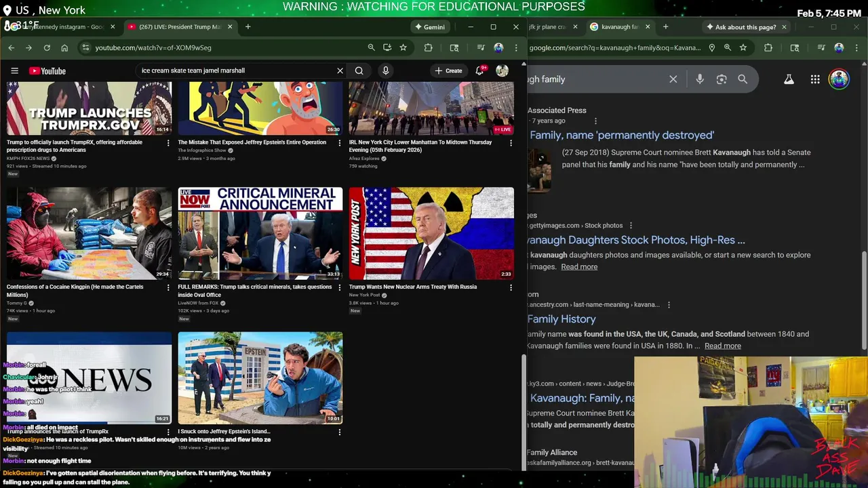
Task: Open more options for Nuclear Arms Treaty video
Action: (511, 287)
